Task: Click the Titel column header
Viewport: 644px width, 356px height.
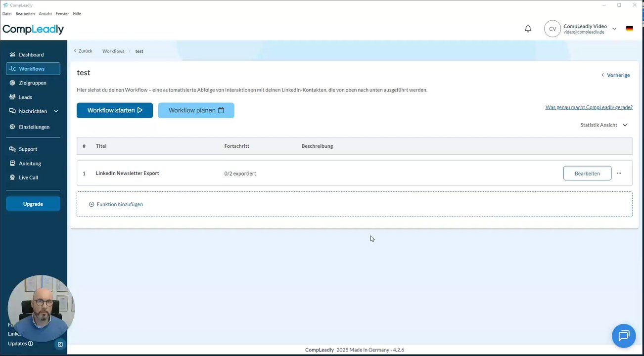Action: point(101,146)
